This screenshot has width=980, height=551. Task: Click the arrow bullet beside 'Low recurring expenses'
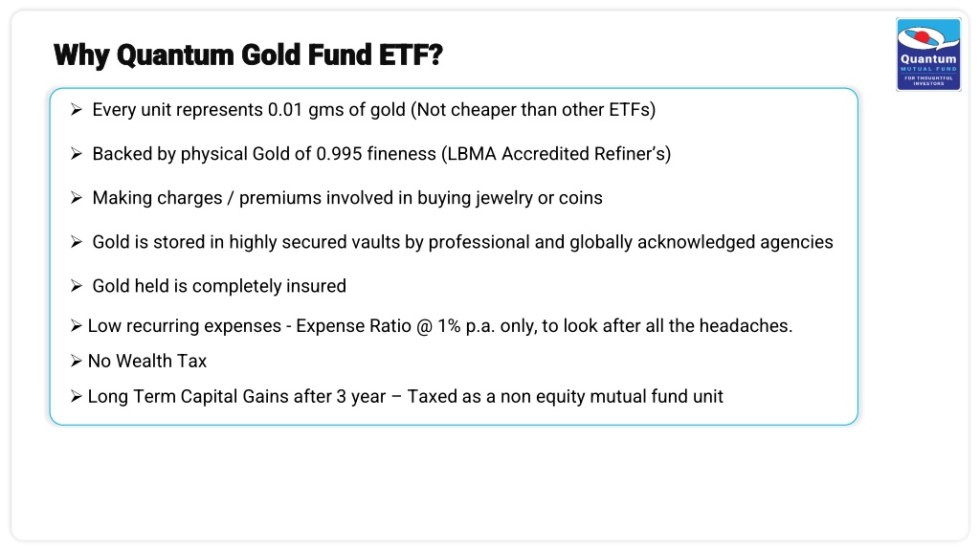77,326
